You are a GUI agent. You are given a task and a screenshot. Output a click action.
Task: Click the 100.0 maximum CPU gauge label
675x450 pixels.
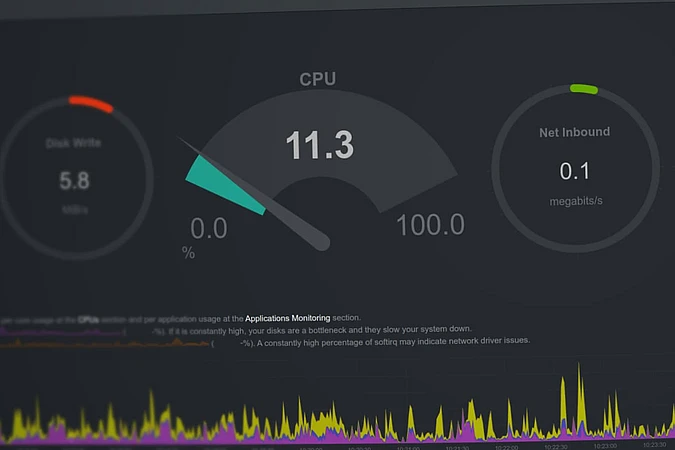(430, 224)
